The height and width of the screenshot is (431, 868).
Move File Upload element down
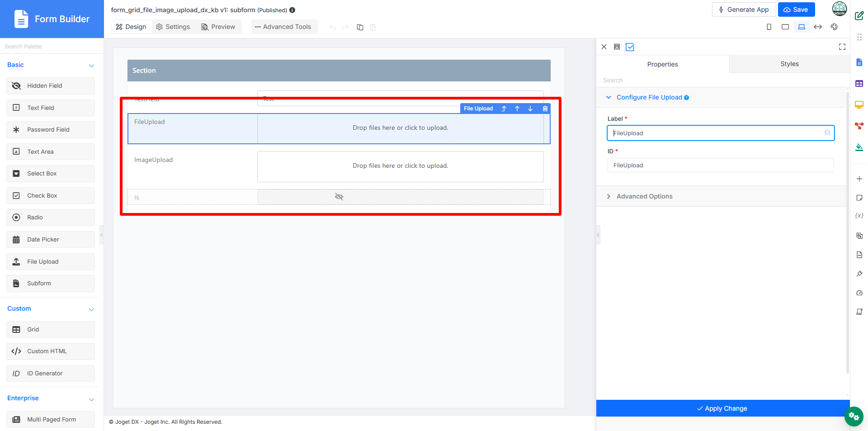(x=530, y=109)
